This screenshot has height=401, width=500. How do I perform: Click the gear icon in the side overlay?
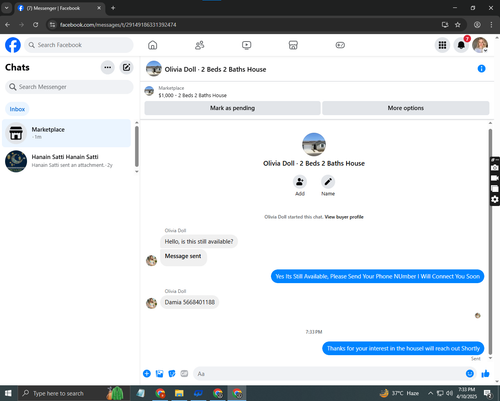click(x=495, y=199)
